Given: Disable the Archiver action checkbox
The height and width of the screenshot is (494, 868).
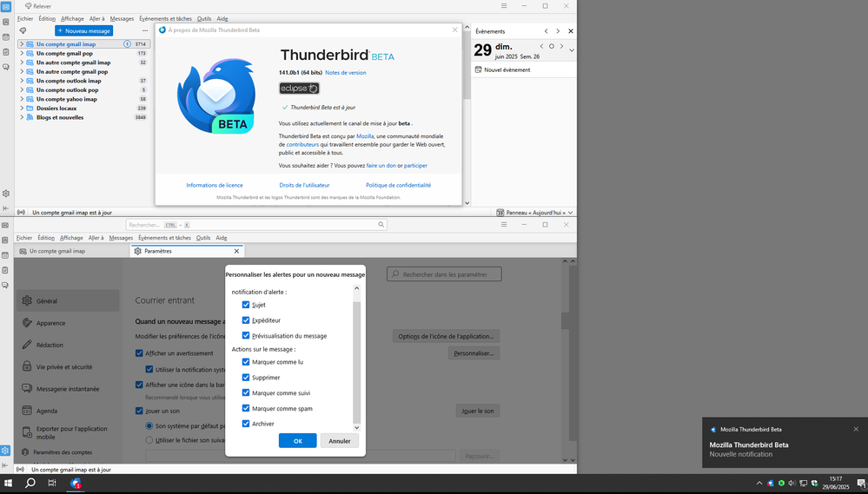Looking at the screenshot, I should pyautogui.click(x=246, y=424).
